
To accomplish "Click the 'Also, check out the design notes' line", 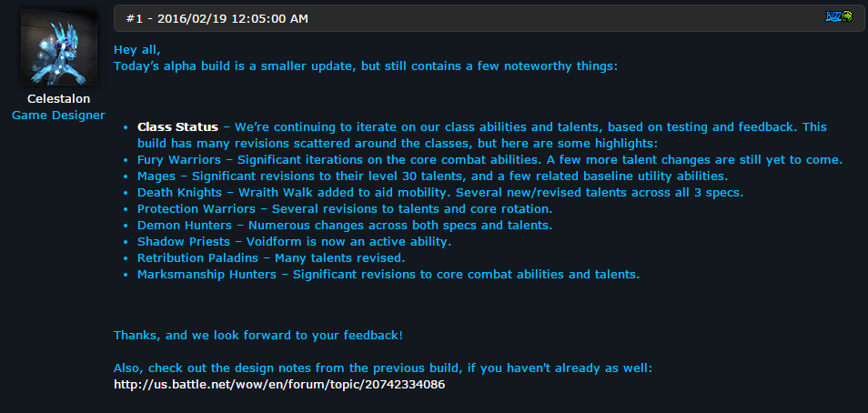I will [x=383, y=368].
